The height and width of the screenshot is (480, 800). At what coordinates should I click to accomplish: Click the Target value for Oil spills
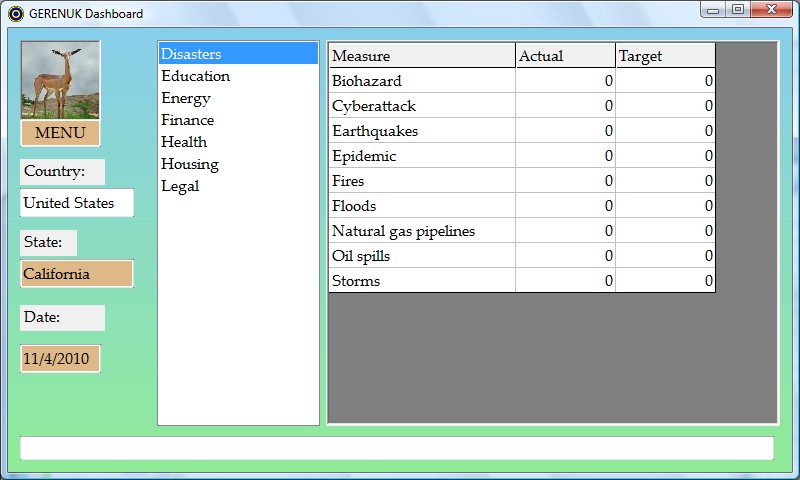(x=665, y=256)
